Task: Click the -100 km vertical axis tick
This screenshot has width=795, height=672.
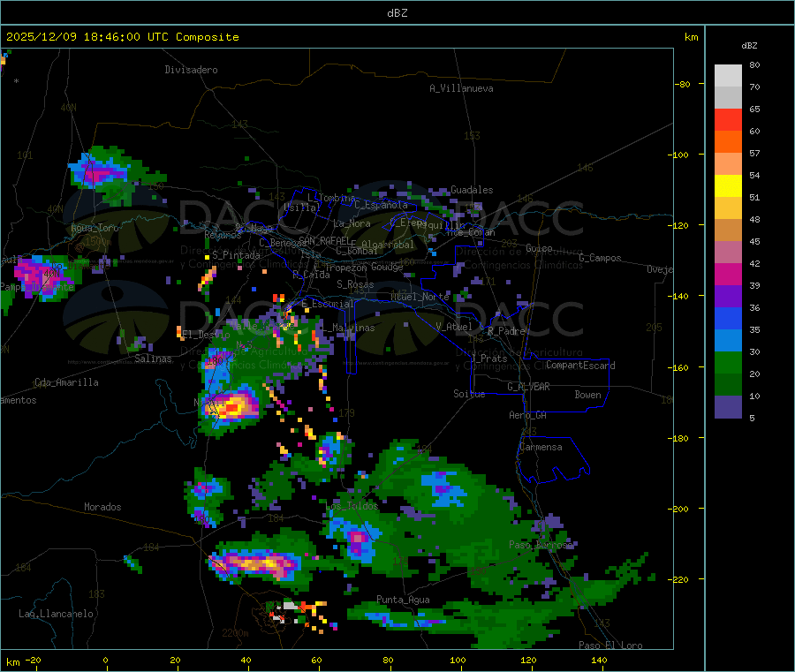Action: (x=678, y=155)
